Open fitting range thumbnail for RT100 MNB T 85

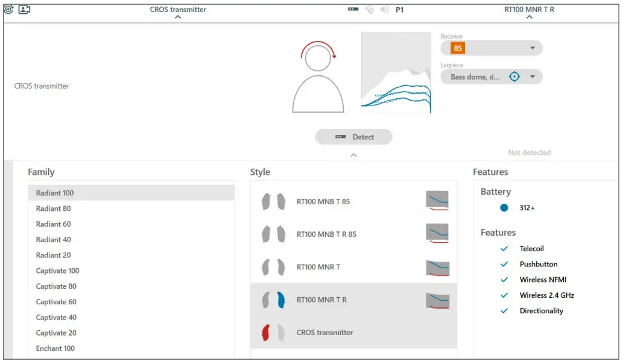tap(437, 201)
